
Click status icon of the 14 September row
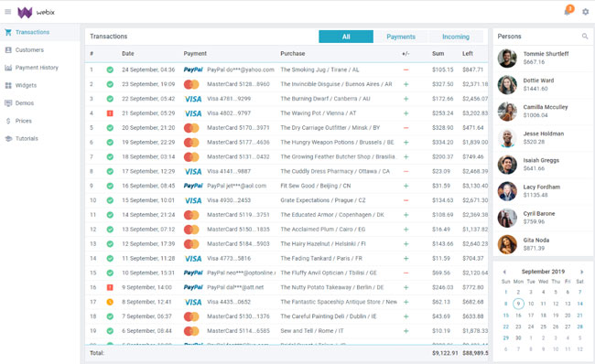click(x=110, y=215)
